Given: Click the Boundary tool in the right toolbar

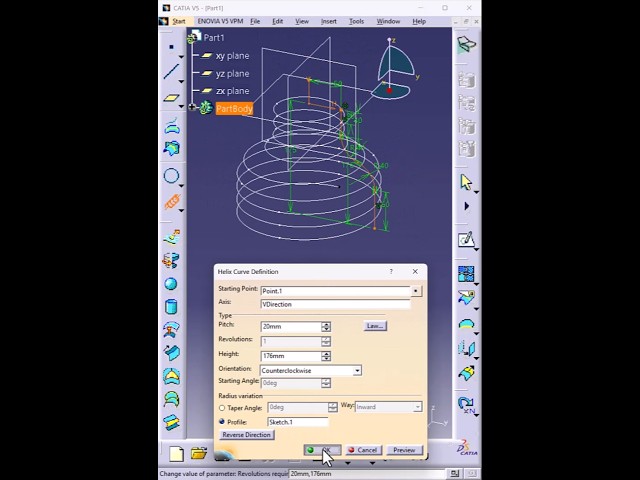Looking at the screenshot, I should click(466, 324).
